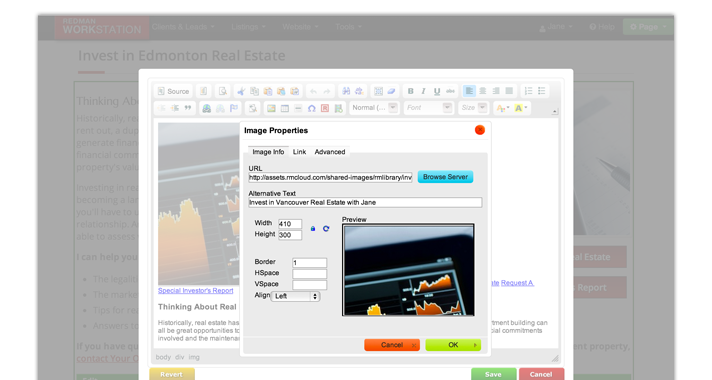
Task: Toggle center alignment in editor toolbar
Action: tap(483, 91)
